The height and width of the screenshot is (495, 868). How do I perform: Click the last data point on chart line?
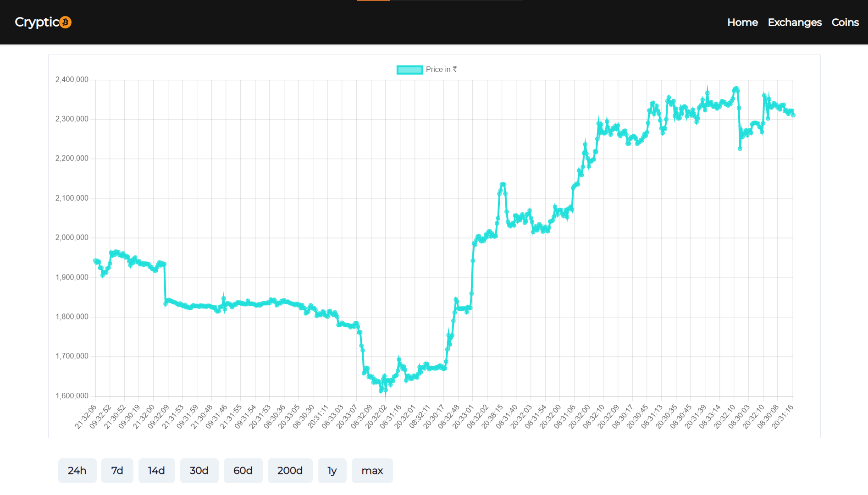(x=793, y=115)
